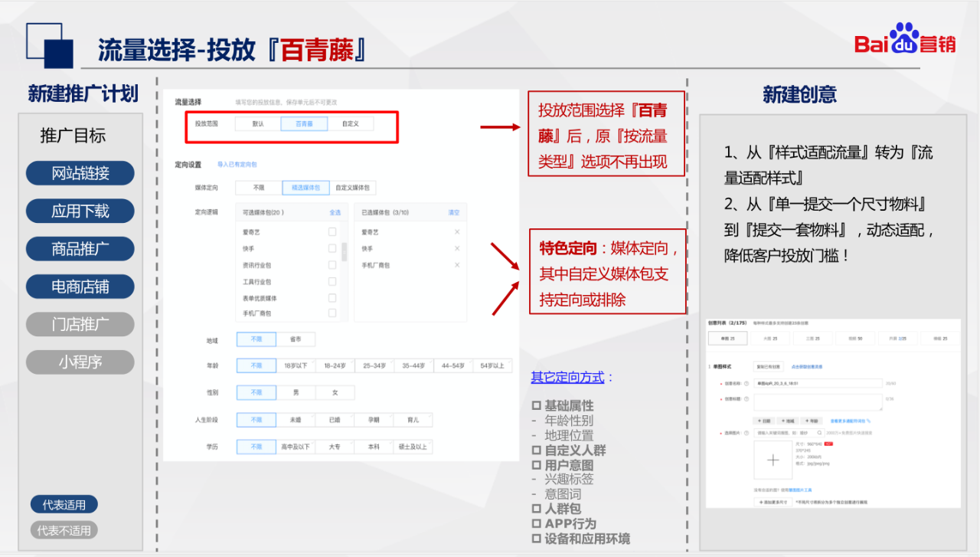The image size is (980, 557).
Task: Set 地域 to 不限
Action: tap(256, 339)
